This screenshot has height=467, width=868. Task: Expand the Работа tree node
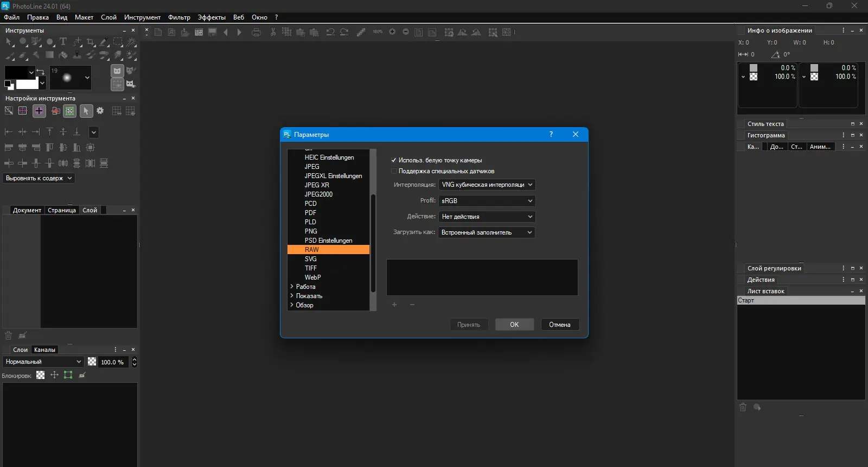click(292, 286)
